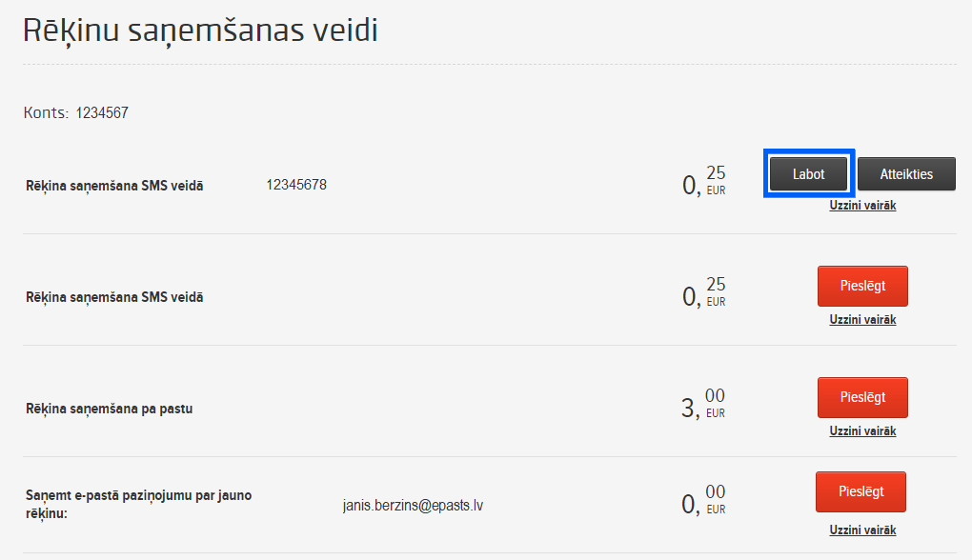Click the Labot button for SMS billing

[808, 174]
